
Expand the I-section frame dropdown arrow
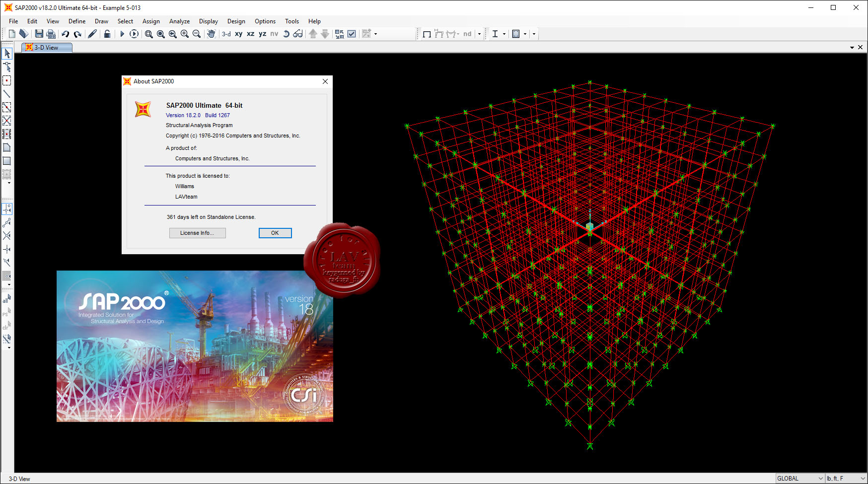coord(505,34)
